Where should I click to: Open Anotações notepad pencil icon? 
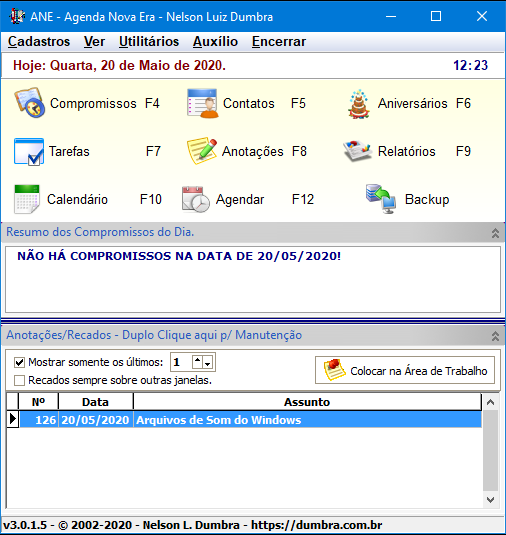tap(202, 151)
